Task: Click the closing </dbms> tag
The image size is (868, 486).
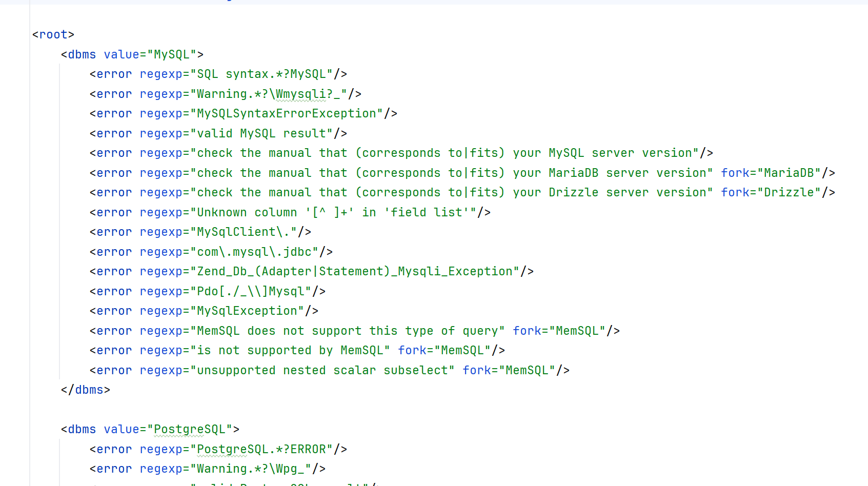Action: (x=86, y=390)
